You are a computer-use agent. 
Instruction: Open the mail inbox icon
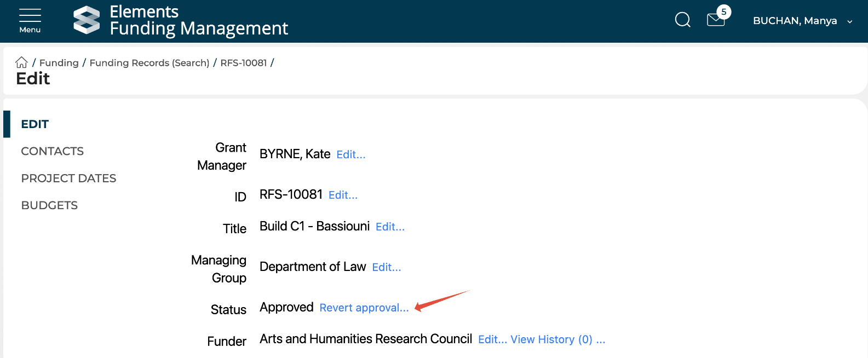[x=715, y=21]
